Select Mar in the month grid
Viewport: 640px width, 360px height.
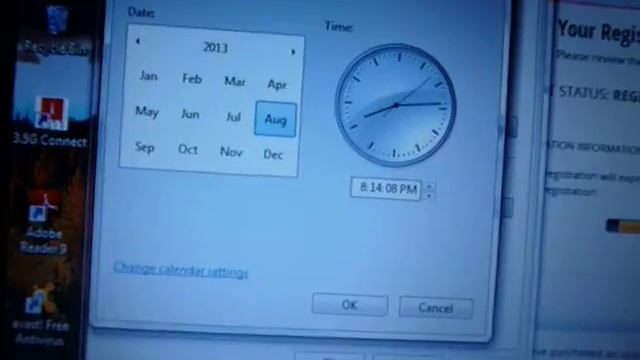235,82
